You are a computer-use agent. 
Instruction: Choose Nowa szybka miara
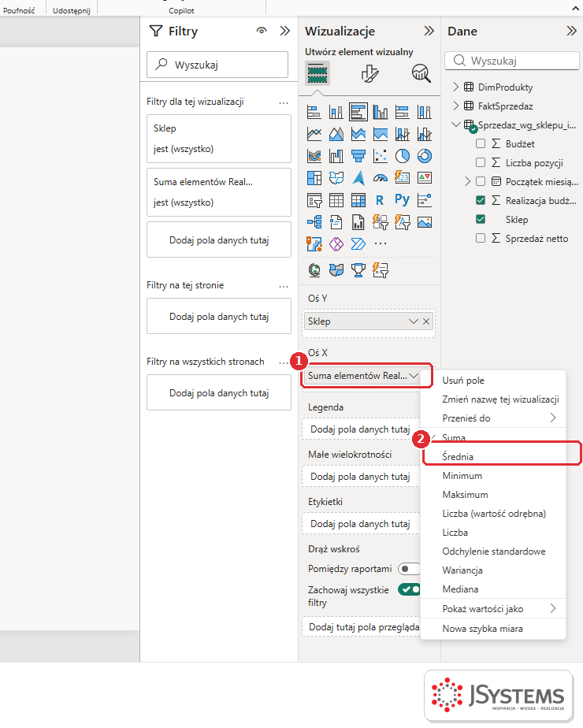493,629
